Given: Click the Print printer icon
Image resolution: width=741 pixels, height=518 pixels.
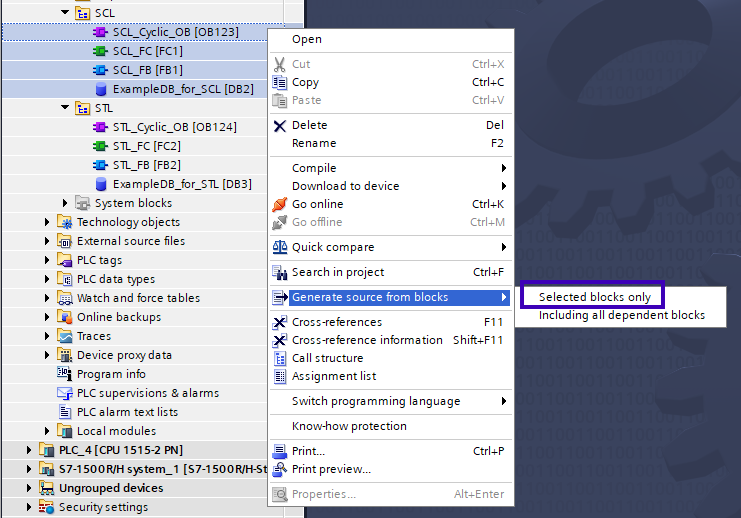Looking at the screenshot, I should click(x=280, y=451).
